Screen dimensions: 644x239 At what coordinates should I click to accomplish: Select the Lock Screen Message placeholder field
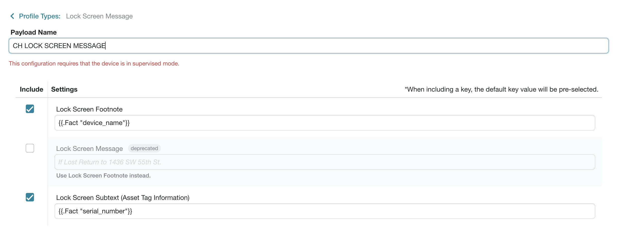324,162
